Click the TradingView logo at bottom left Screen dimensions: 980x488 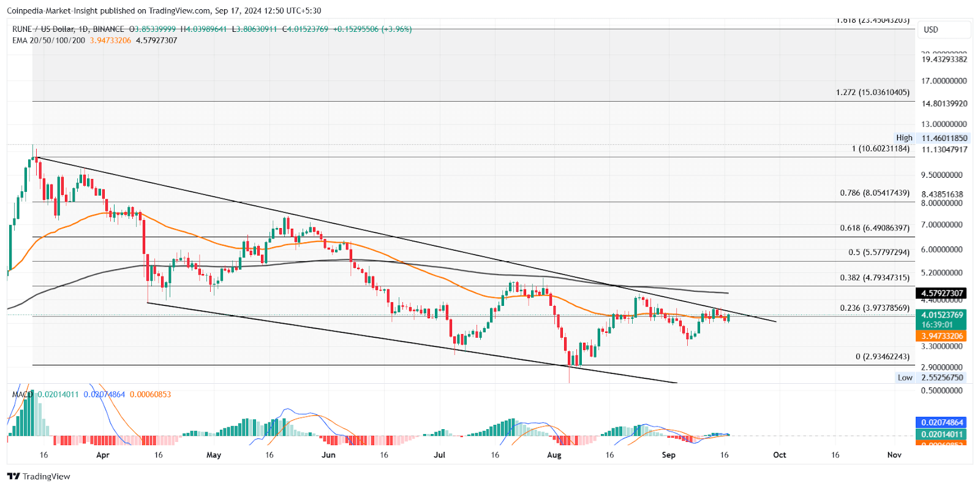click(x=39, y=476)
